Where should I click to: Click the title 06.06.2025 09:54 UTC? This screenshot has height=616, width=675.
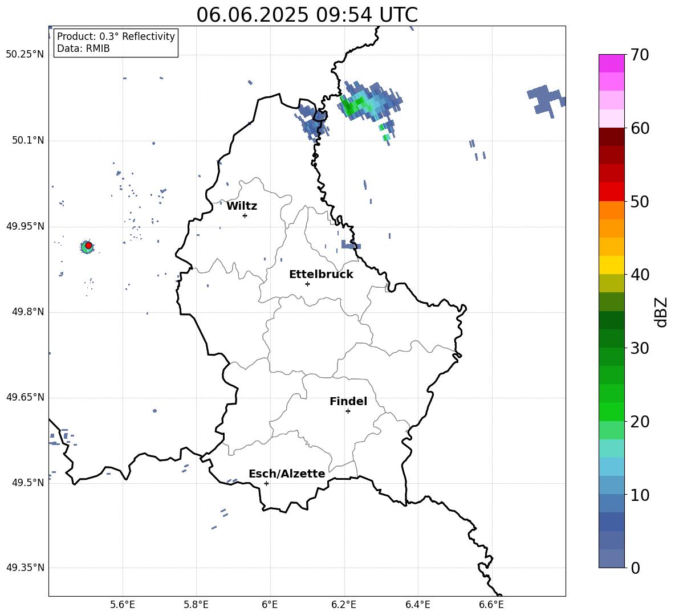[x=307, y=15]
